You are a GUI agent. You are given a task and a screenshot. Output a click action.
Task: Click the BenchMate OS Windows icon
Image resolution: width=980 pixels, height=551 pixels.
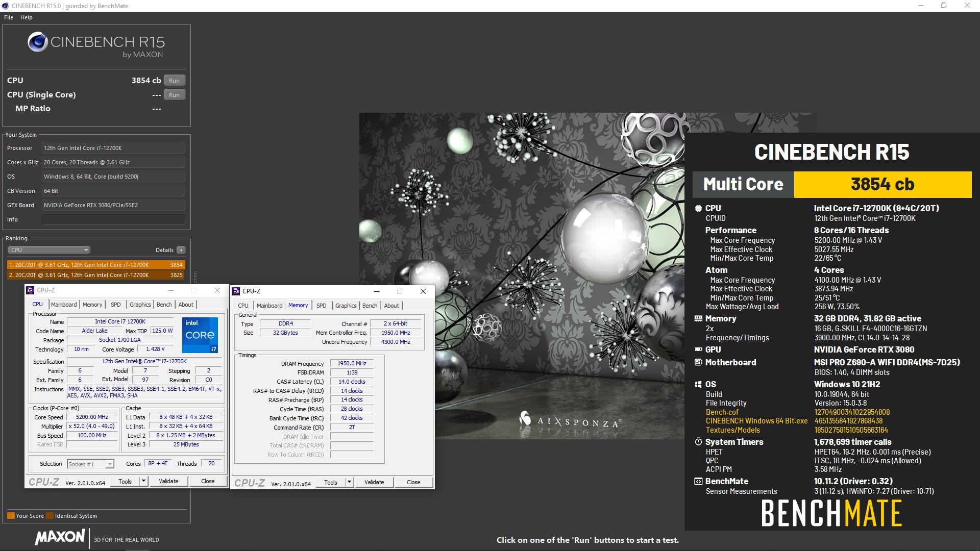pos(698,384)
